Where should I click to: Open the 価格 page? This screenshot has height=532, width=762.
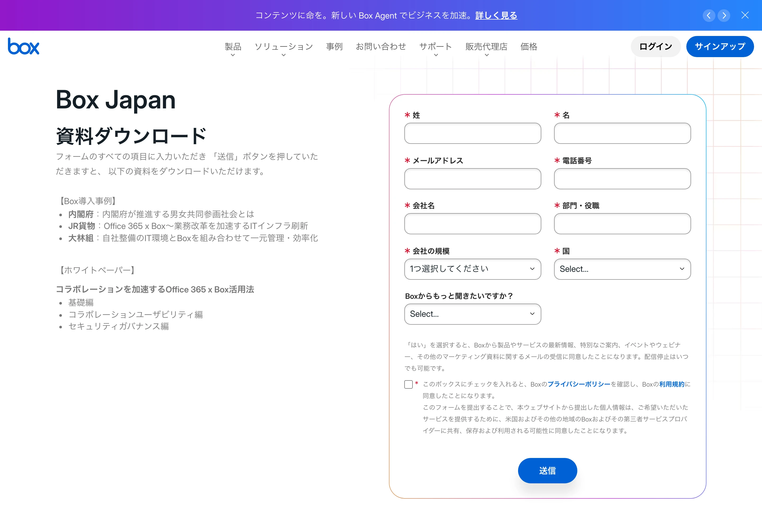click(x=529, y=47)
